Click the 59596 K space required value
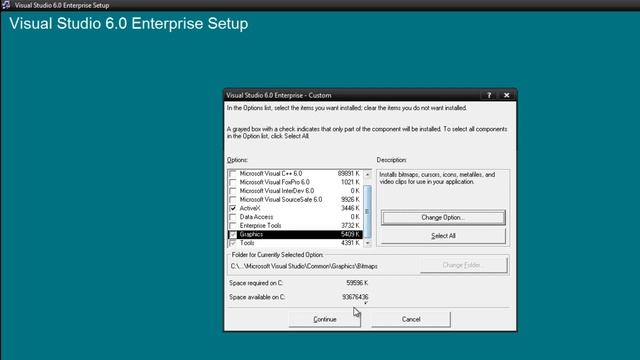This screenshot has width=640, height=360. [357, 283]
